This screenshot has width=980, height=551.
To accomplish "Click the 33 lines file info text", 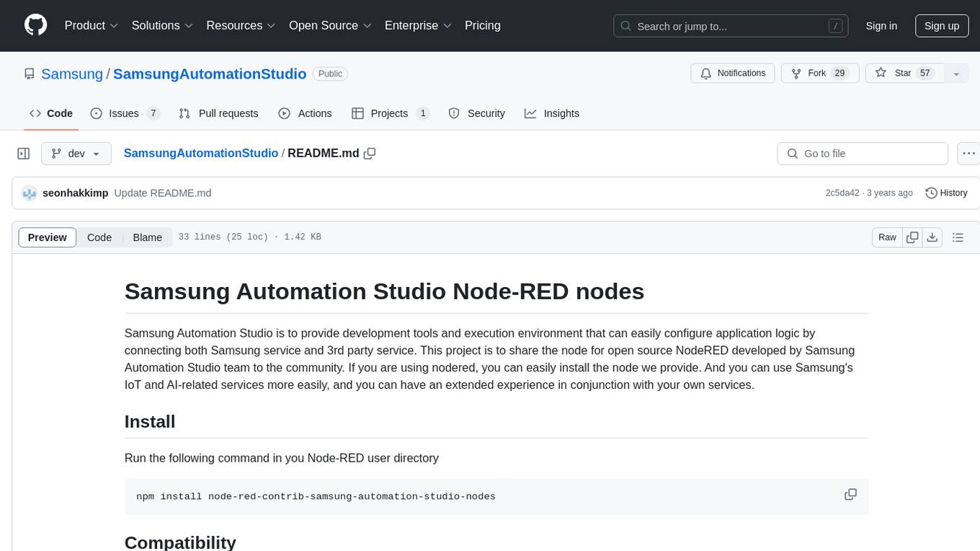I will coord(249,237).
